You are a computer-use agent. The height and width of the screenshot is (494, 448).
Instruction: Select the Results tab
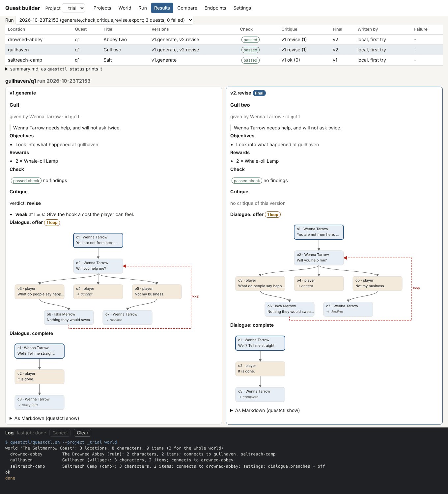(162, 8)
